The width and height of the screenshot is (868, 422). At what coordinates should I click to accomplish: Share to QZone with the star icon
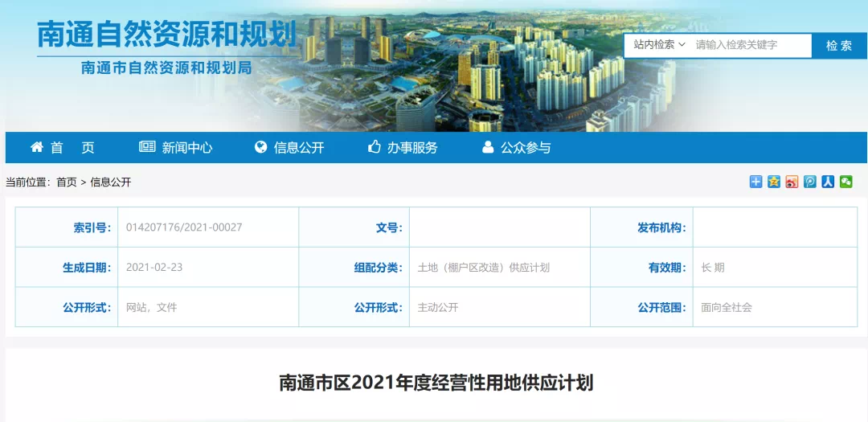(773, 182)
